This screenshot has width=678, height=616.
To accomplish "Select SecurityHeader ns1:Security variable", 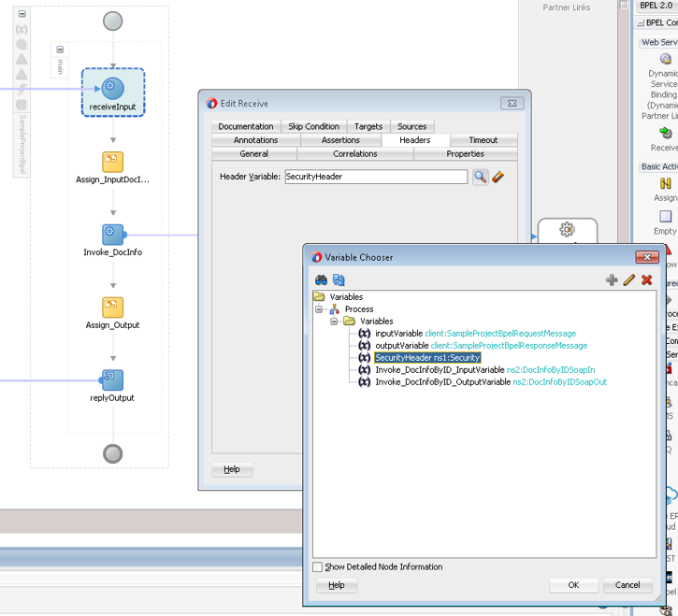I will click(427, 357).
